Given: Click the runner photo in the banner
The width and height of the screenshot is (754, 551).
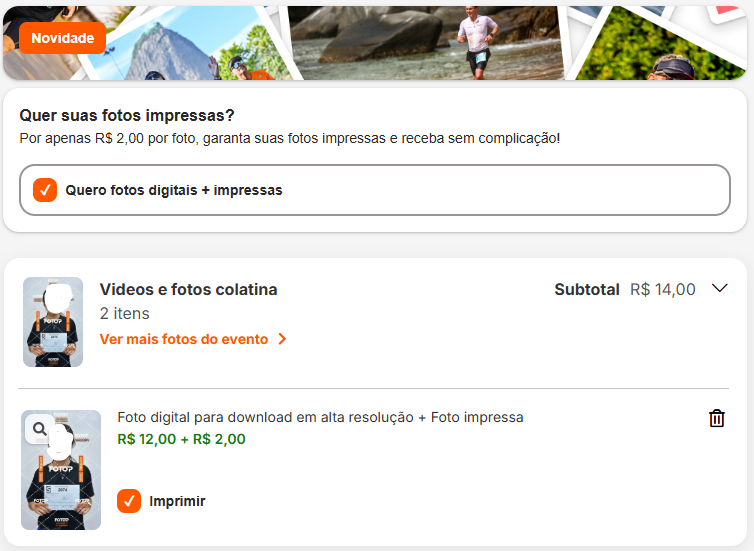Looking at the screenshot, I should (x=426, y=43).
